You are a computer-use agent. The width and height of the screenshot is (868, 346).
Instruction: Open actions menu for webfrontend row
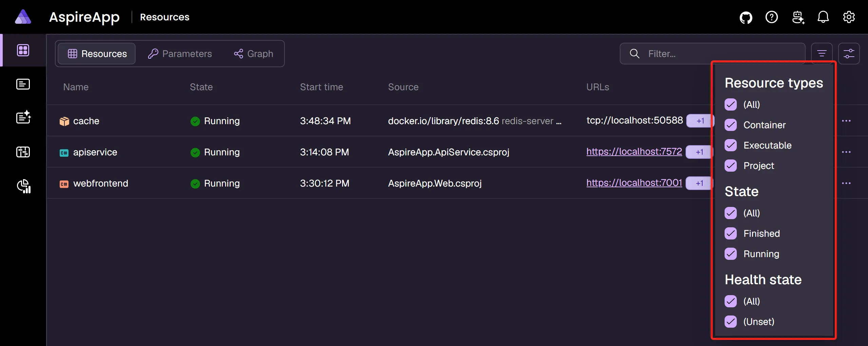pos(846,183)
